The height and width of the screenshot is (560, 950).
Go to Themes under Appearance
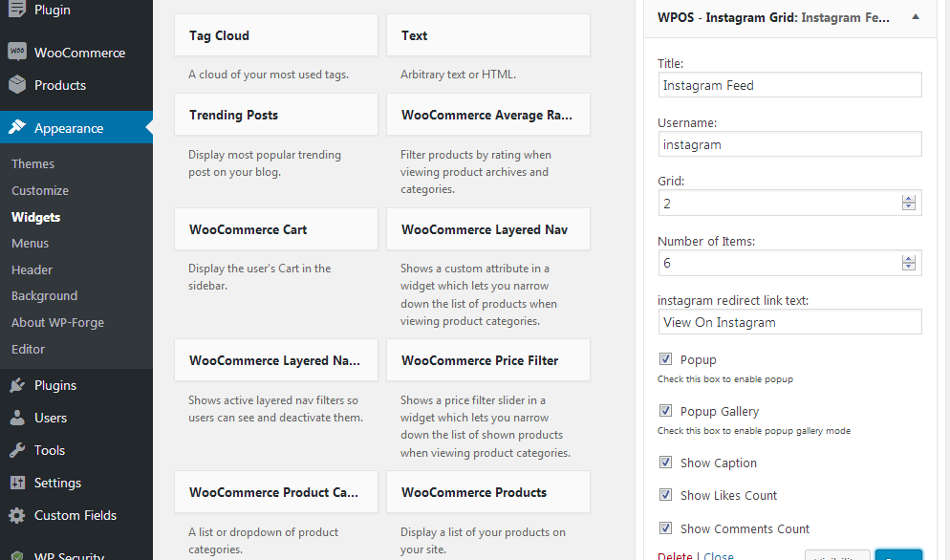32,163
